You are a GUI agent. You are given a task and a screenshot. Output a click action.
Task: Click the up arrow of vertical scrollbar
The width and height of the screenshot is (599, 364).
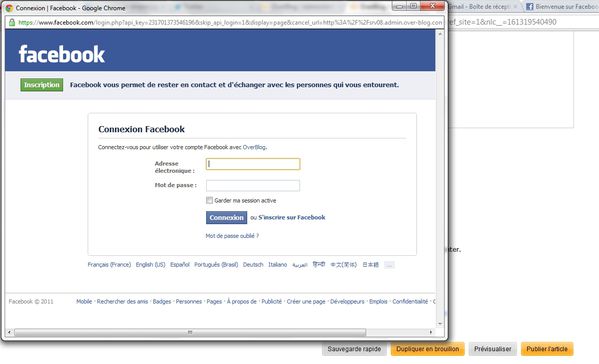440,34
